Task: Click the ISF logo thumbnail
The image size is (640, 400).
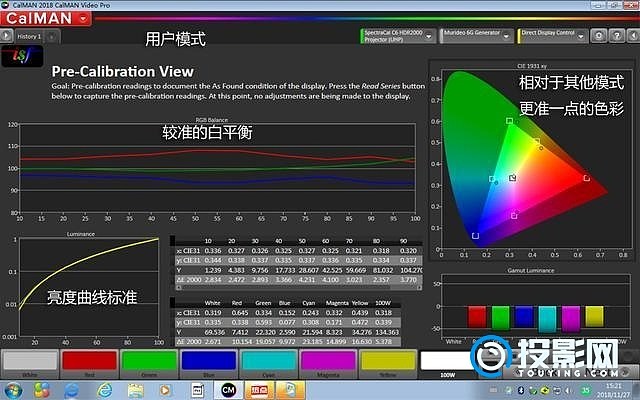Action: (22, 56)
